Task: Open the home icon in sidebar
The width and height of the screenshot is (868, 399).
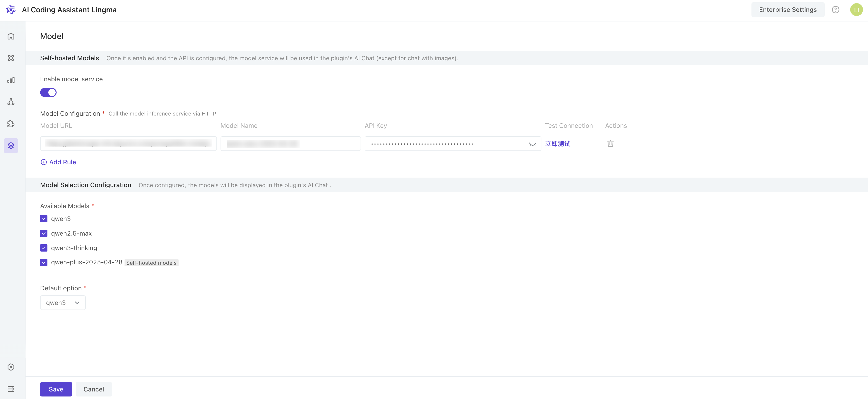Action: (x=11, y=36)
